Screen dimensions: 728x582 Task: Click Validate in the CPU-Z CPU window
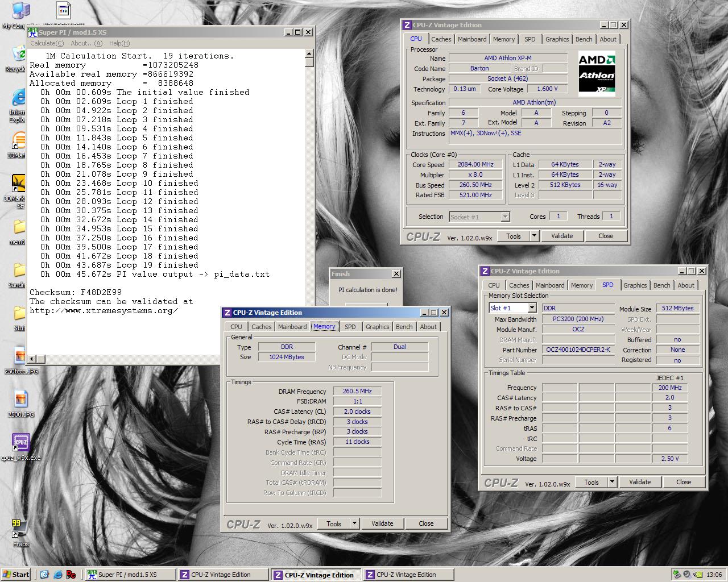point(562,235)
